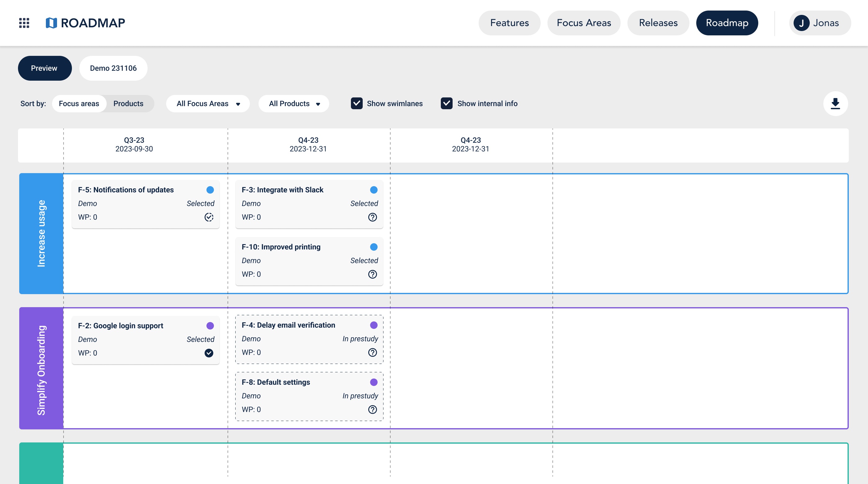The image size is (868, 484).
Task: Open the apps grid menu icon
Action: point(24,23)
